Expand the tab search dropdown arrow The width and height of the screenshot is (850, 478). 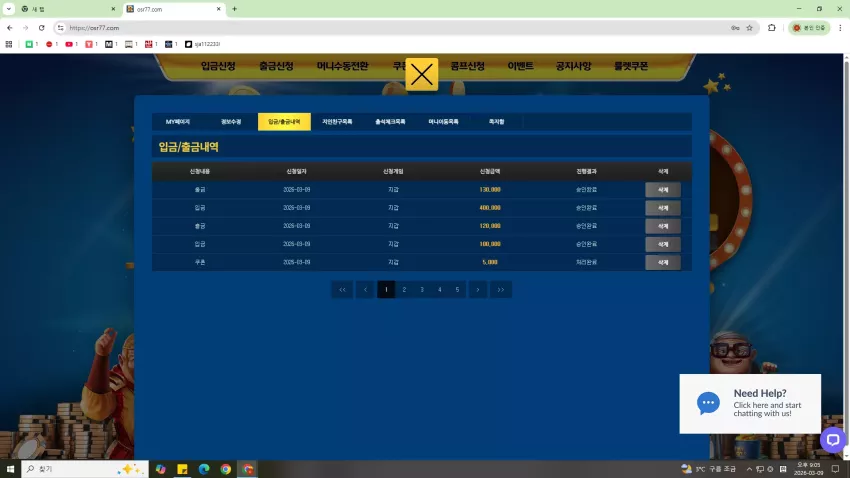pos(9,9)
